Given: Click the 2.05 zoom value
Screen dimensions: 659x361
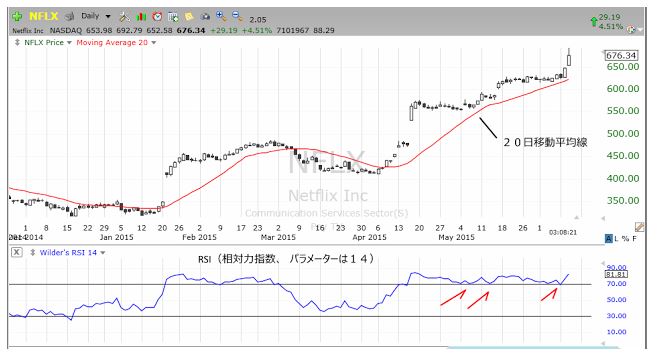Looking at the screenshot, I should tap(258, 20).
